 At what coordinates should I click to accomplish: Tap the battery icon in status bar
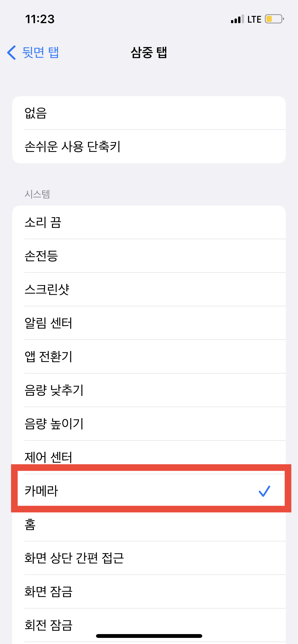click(x=274, y=19)
